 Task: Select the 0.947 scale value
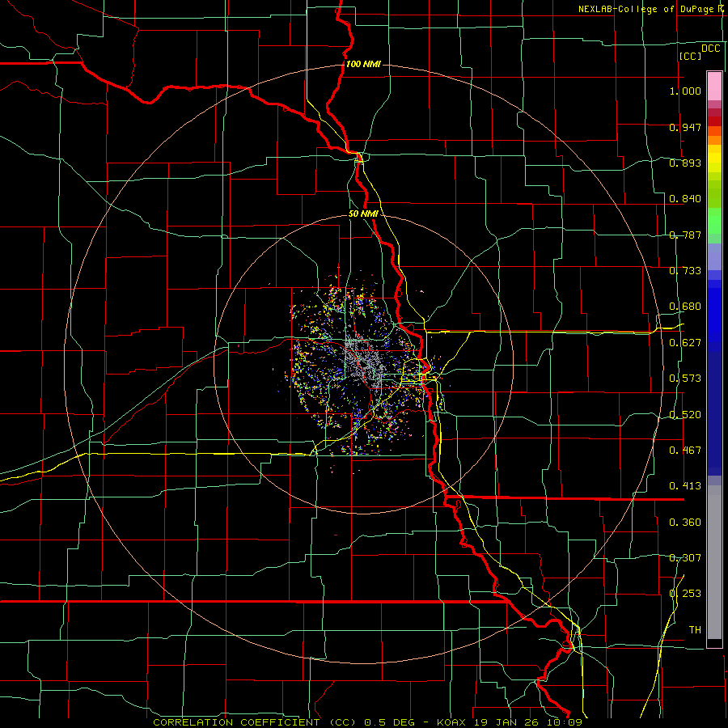[x=685, y=127]
